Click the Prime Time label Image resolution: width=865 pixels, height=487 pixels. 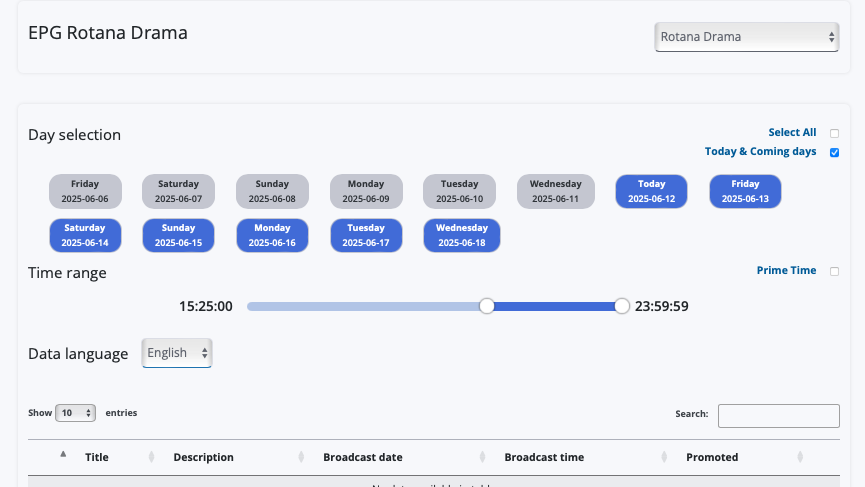pyautogui.click(x=786, y=270)
